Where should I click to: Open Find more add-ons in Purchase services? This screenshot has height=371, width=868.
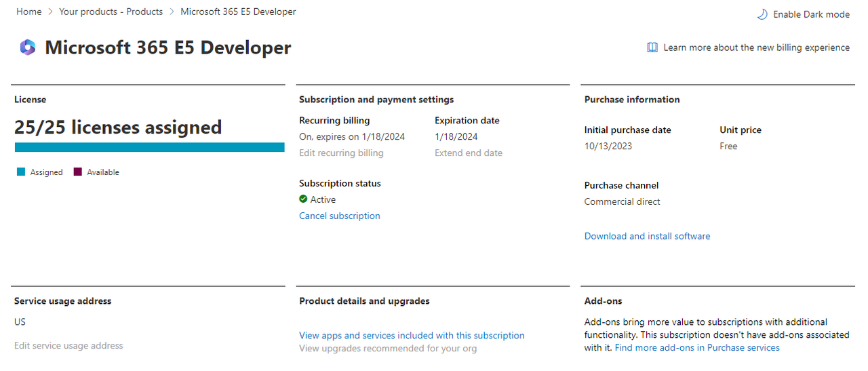pyautogui.click(x=697, y=348)
